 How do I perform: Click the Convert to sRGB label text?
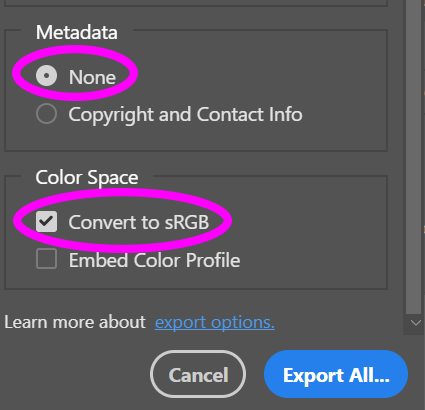click(x=139, y=222)
